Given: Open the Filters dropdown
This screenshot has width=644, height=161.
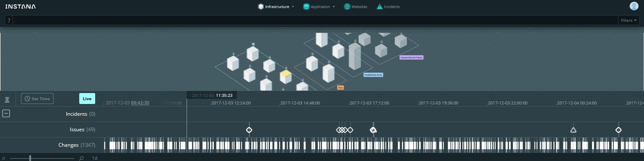Looking at the screenshot, I should 628,20.
